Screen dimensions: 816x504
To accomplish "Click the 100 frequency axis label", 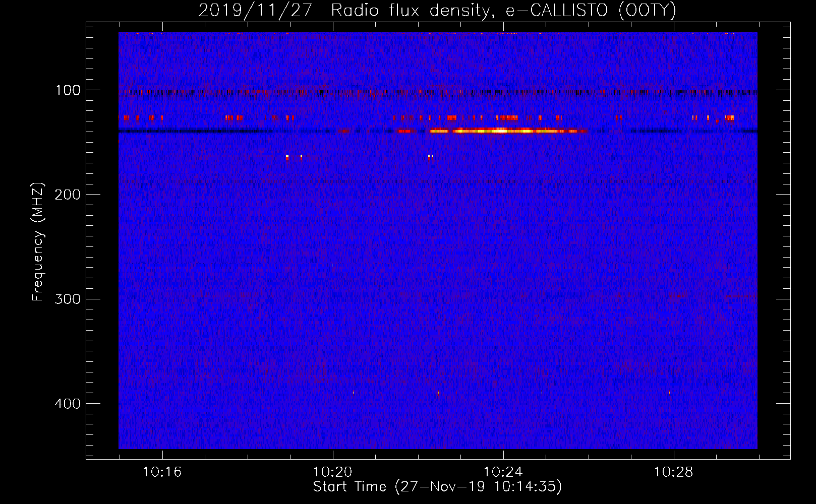I will (x=68, y=91).
